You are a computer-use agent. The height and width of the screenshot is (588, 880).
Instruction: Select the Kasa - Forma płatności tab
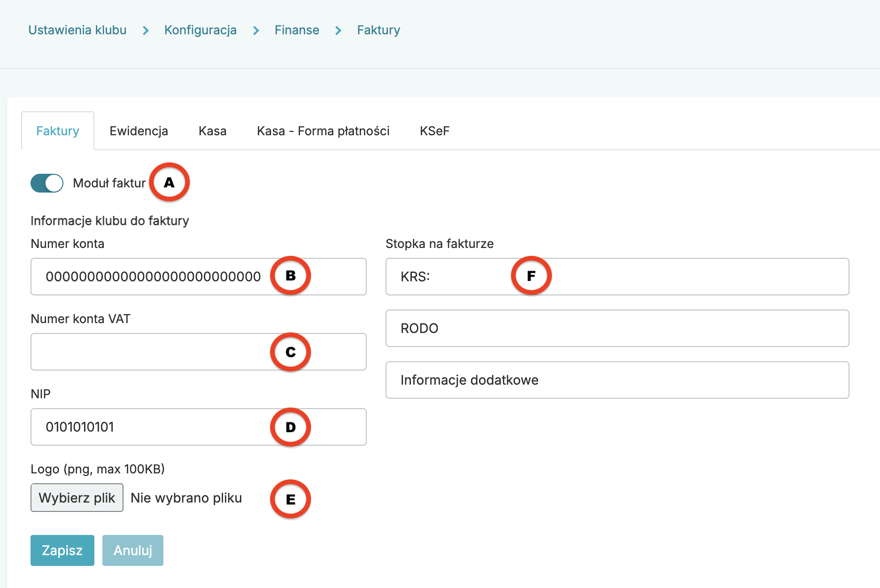(x=323, y=131)
